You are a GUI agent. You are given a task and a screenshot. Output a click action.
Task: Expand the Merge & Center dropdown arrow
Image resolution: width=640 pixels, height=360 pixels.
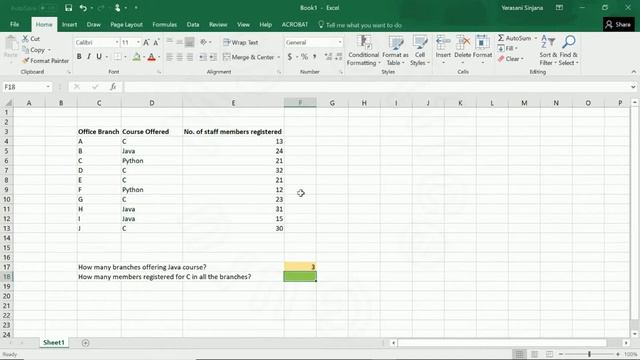click(278, 58)
